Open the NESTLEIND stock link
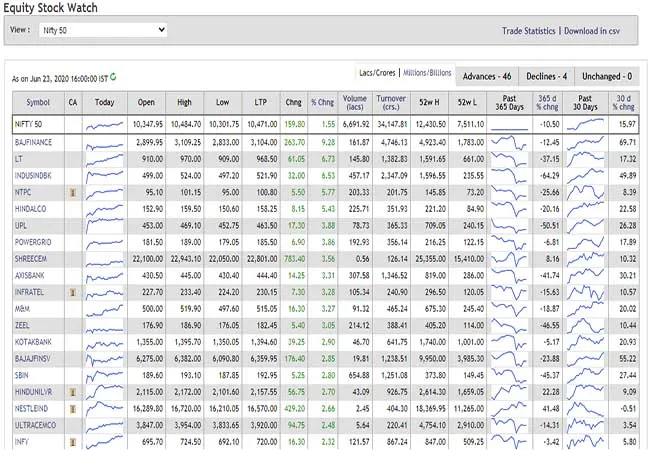 pos(32,409)
